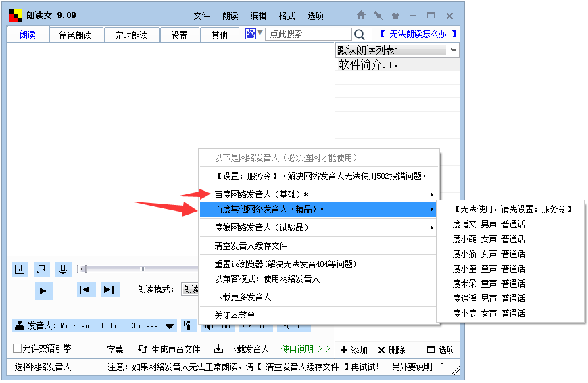Screen dimensions: 588x383
Task: Click the Baidu paw search engine icon
Action: (251, 34)
